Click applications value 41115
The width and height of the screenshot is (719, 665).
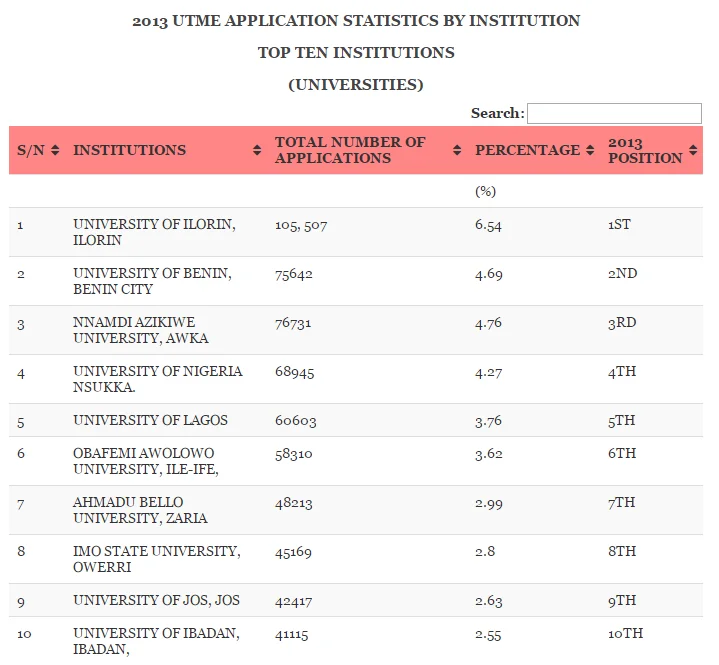point(292,634)
